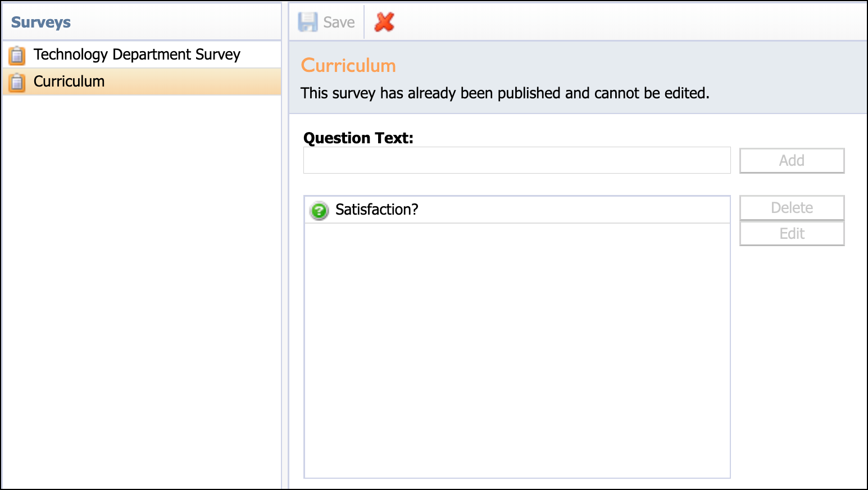The width and height of the screenshot is (868, 490).
Task: Click the Edit question button
Action: (x=792, y=234)
